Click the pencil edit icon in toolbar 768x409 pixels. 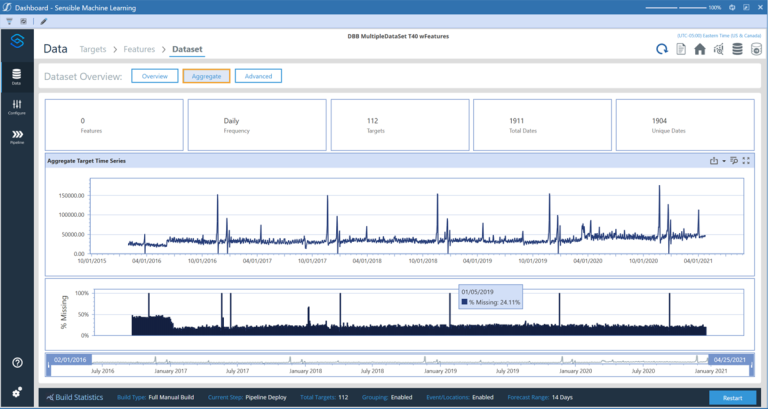42,20
